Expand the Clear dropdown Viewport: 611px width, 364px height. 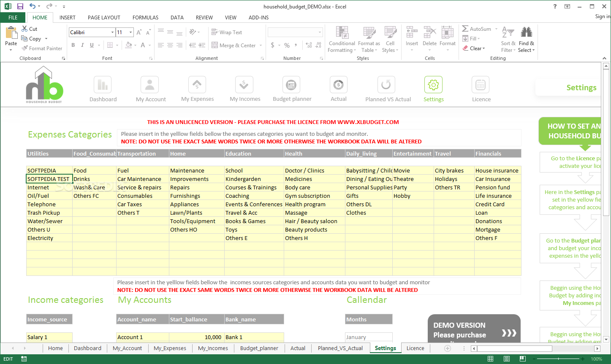(x=484, y=49)
